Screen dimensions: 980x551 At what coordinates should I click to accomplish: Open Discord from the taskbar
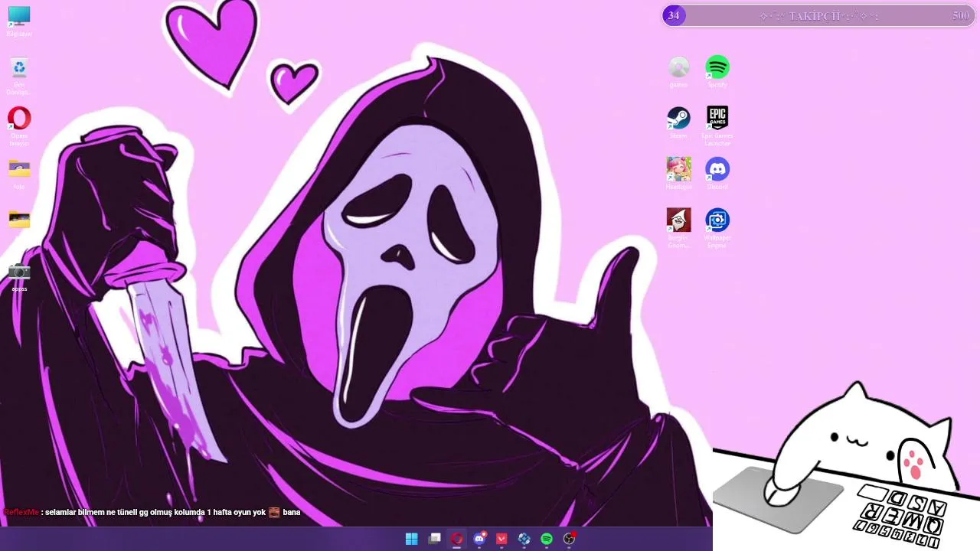[479, 539]
